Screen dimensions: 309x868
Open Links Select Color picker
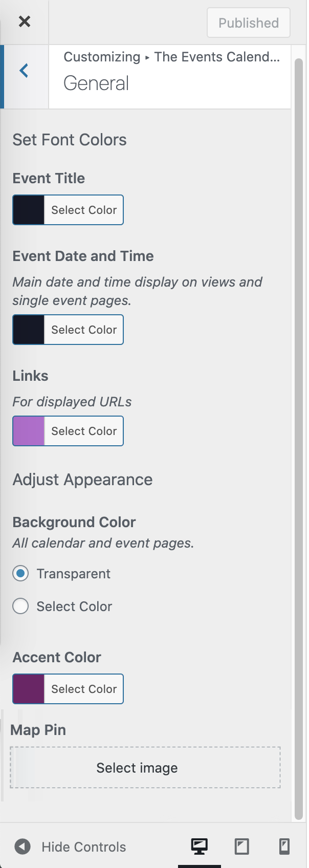[x=84, y=431]
